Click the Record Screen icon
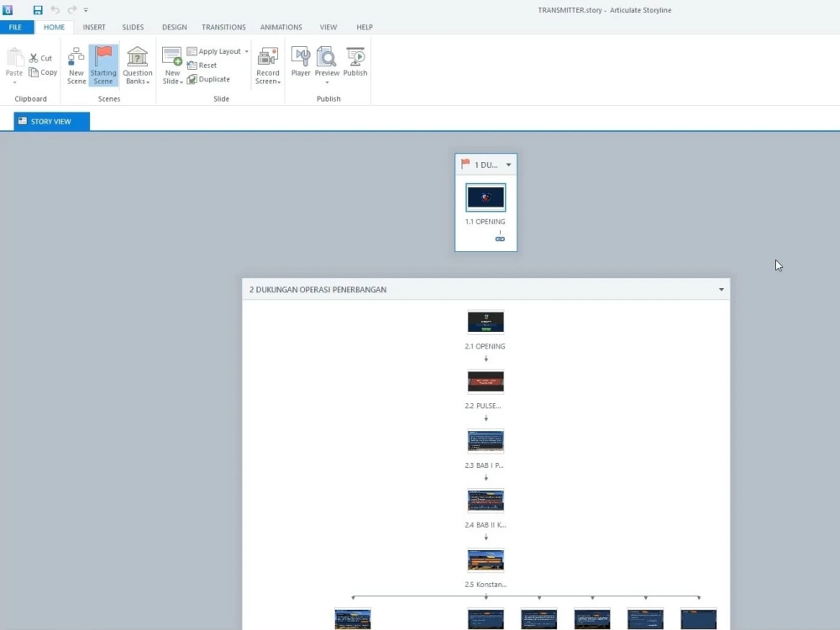This screenshot has width=840, height=630. [x=268, y=57]
